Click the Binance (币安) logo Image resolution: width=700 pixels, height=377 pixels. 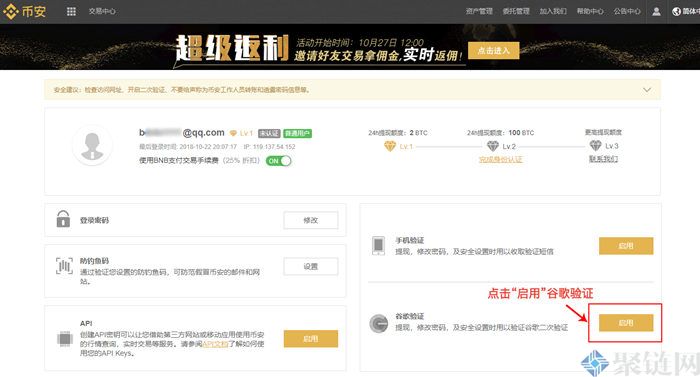click(x=25, y=11)
